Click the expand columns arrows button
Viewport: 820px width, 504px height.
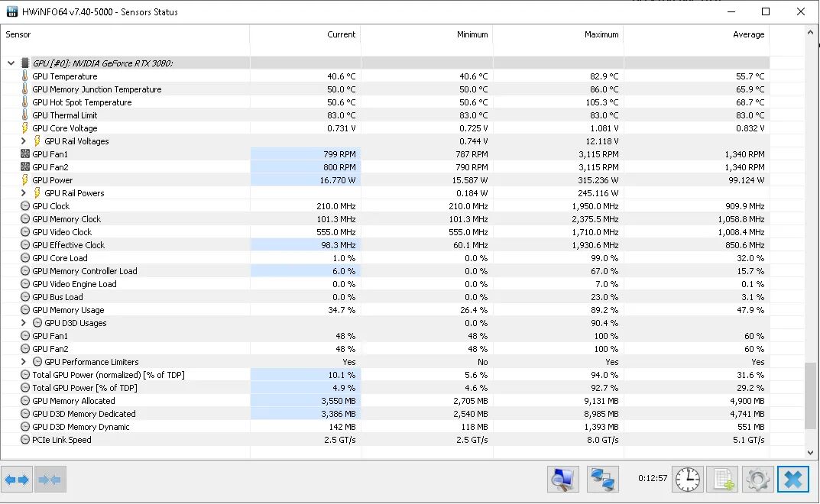(17, 480)
